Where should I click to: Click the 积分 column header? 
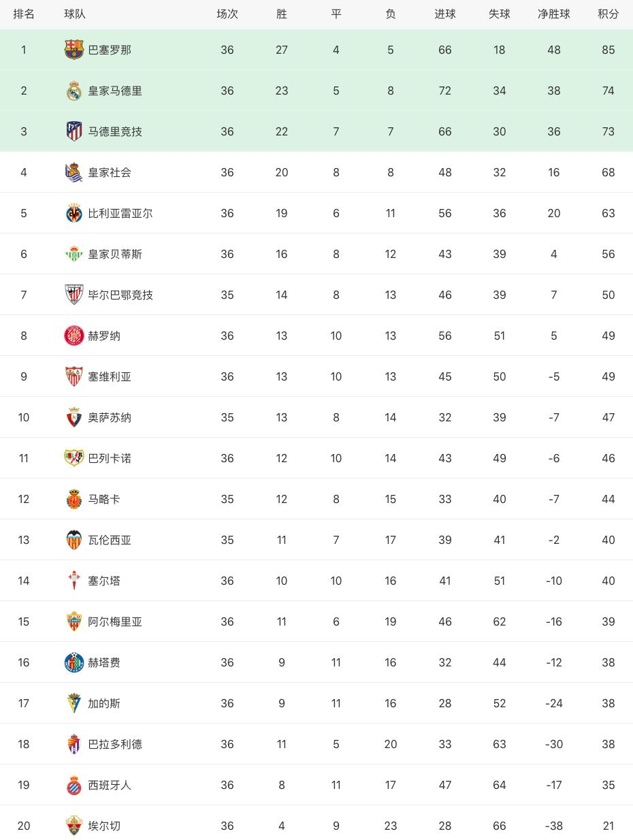click(x=608, y=14)
